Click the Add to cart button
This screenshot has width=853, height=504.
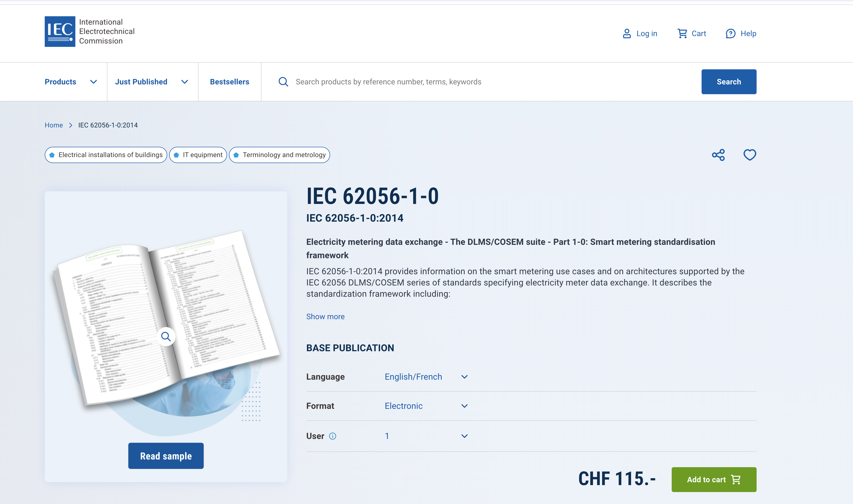714,480
